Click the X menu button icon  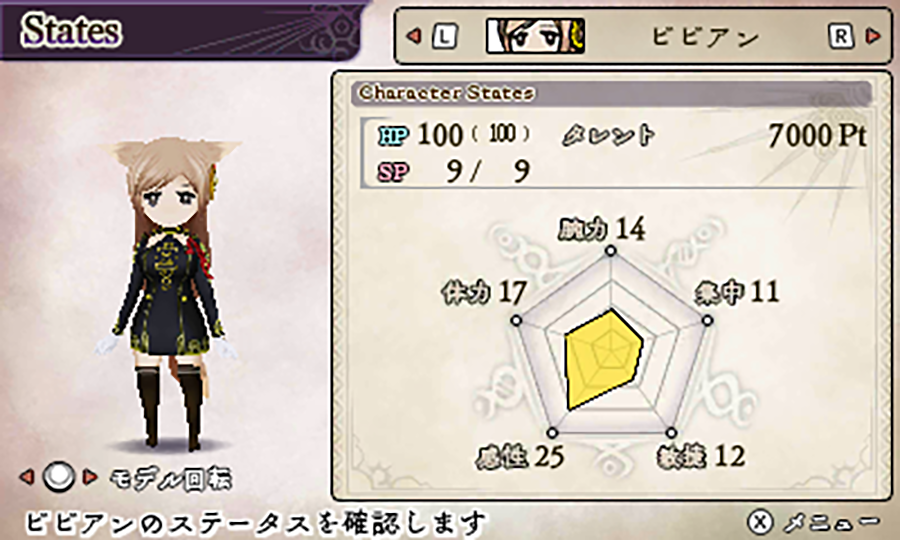[760, 522]
